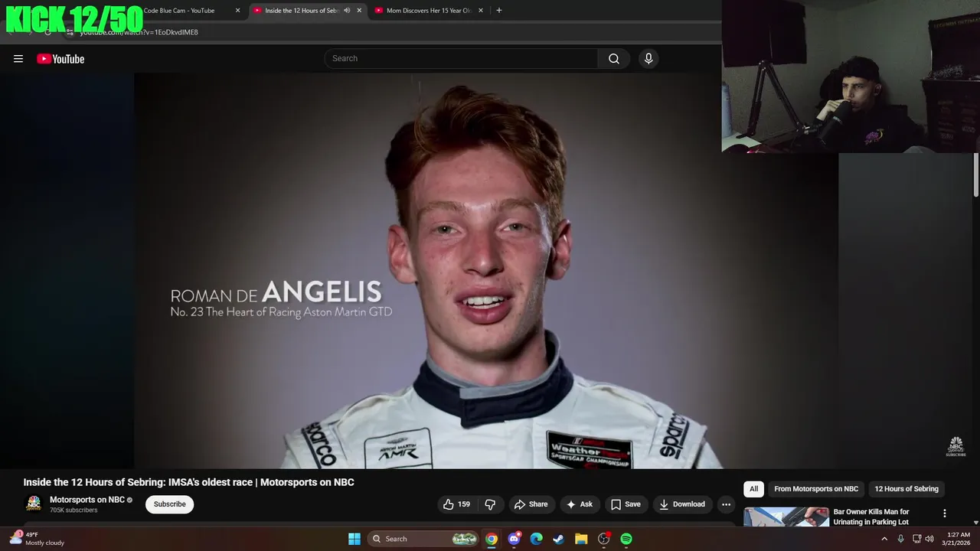The height and width of the screenshot is (551, 980).
Task: Open the three-dot more actions menu
Action: pos(726,504)
